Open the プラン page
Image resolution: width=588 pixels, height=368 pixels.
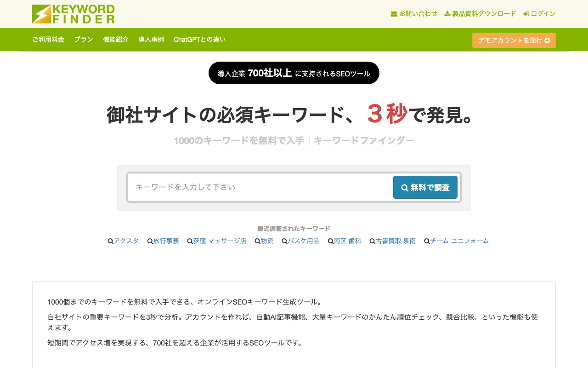(82, 40)
